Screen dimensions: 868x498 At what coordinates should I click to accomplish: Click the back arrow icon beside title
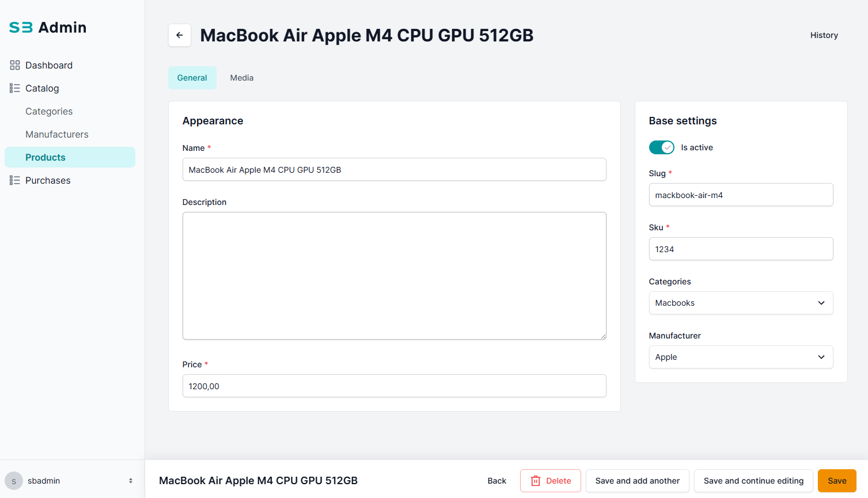click(x=180, y=35)
